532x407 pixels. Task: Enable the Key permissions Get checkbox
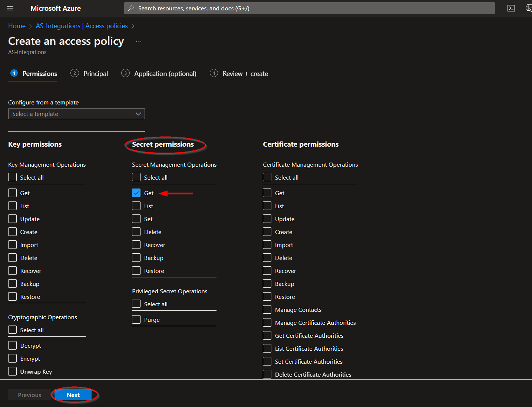(13, 193)
